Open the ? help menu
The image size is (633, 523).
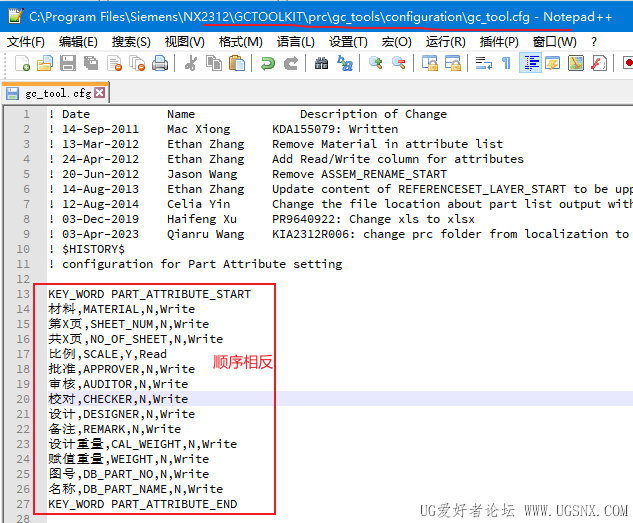point(593,42)
